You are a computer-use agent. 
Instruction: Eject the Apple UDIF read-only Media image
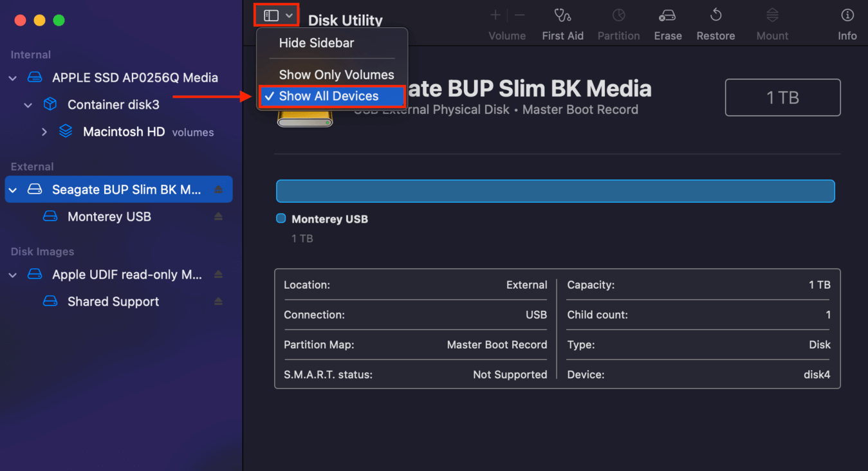[219, 275]
